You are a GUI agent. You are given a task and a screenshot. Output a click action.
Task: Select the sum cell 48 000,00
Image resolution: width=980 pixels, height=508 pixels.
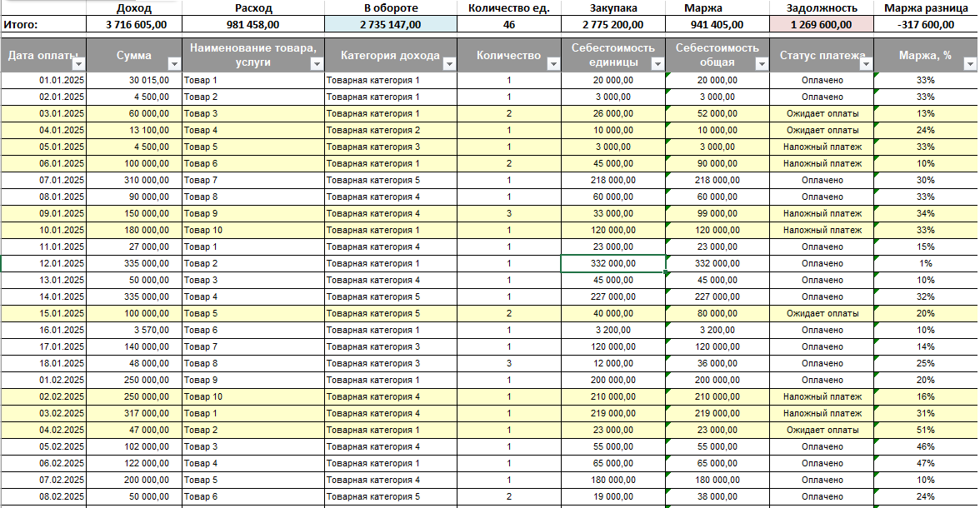tap(134, 364)
